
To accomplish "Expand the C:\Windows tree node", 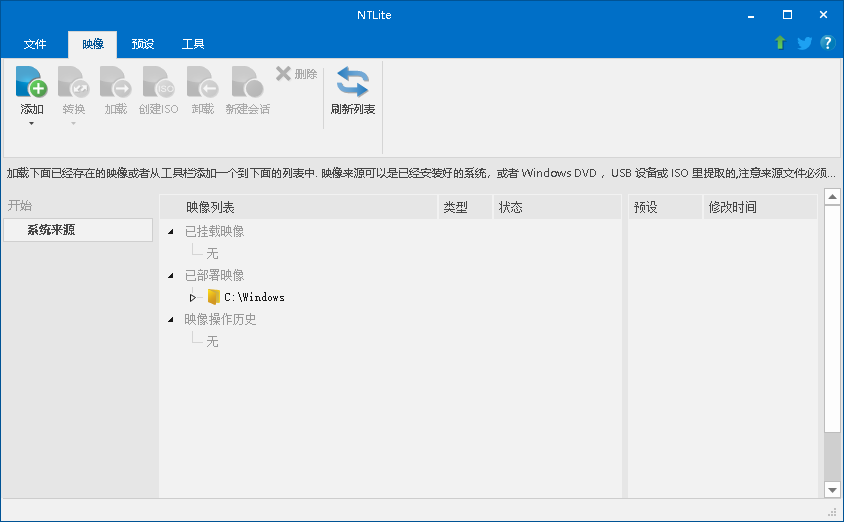I will point(193,298).
